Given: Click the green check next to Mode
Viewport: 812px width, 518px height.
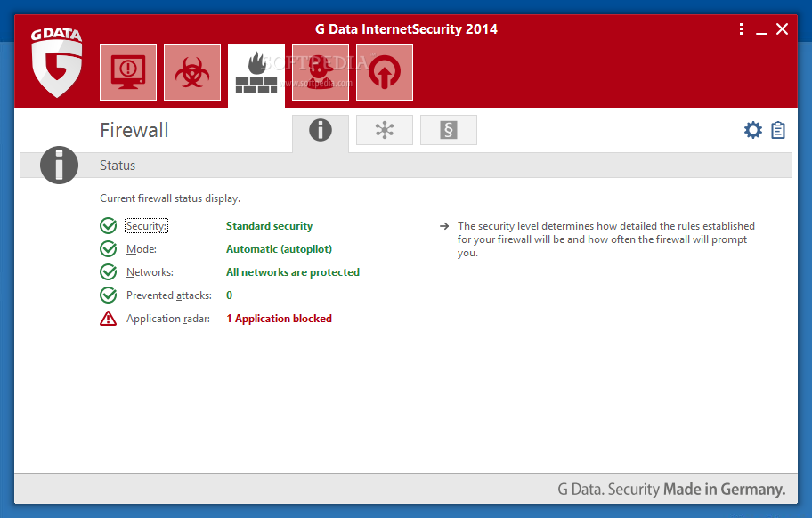Looking at the screenshot, I should pos(109,249).
